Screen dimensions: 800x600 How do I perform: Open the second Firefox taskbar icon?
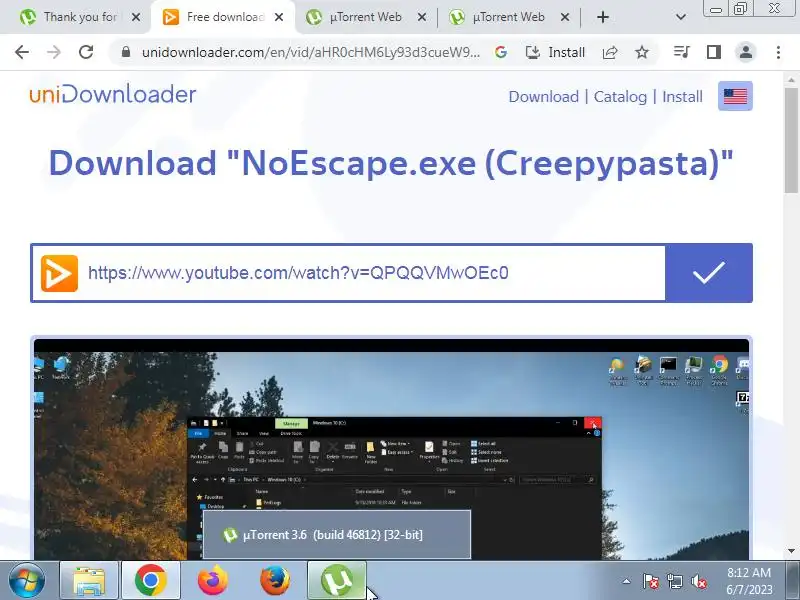click(275, 581)
